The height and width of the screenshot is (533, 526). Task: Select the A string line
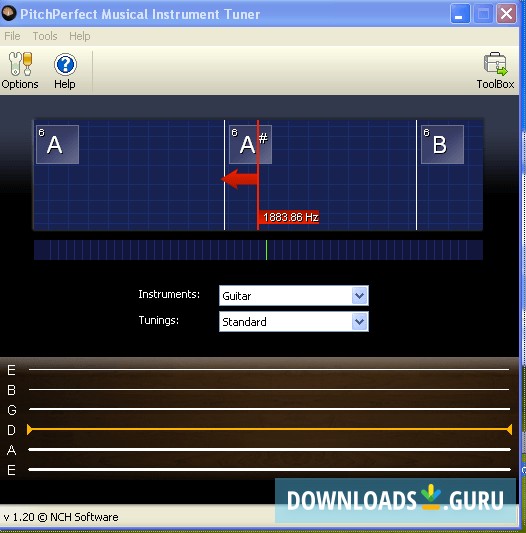[x=269, y=449]
